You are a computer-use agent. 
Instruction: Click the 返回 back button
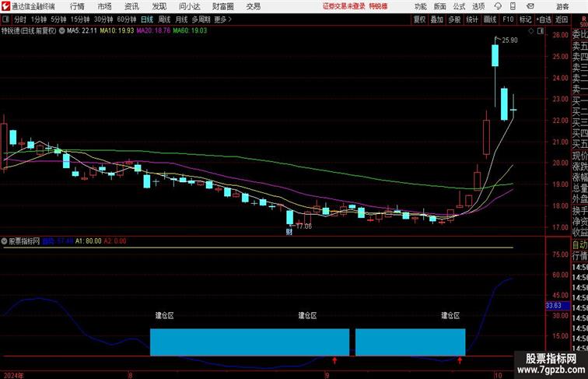[x=562, y=19]
